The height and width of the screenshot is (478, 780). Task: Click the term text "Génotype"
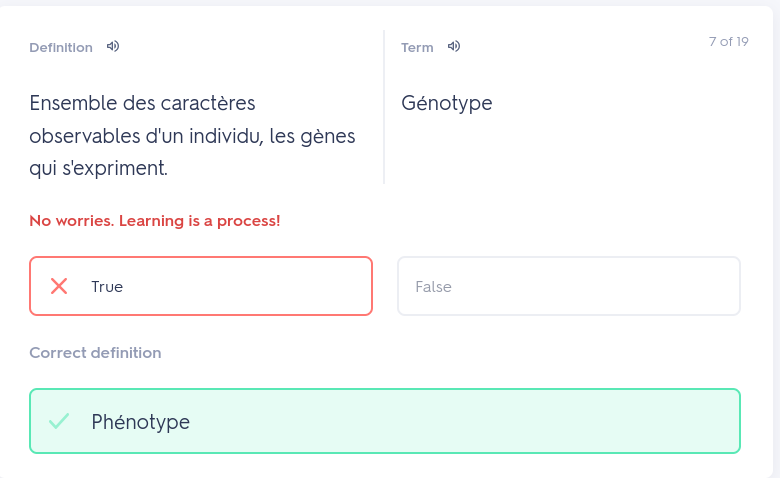[447, 103]
